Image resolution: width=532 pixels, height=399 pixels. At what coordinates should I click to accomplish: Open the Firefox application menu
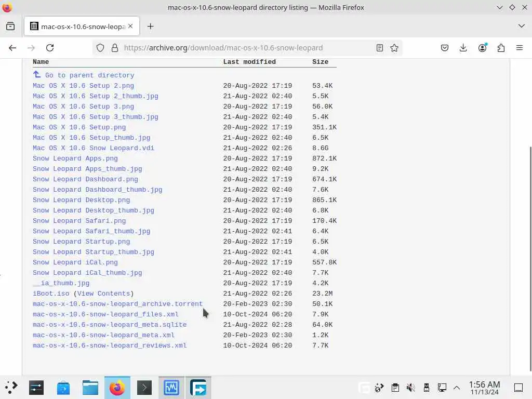(x=520, y=48)
